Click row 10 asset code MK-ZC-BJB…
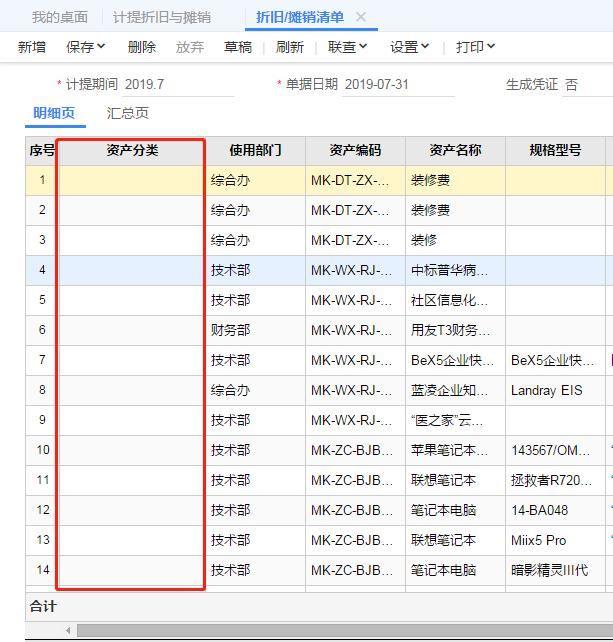The image size is (613, 642). 352,450
